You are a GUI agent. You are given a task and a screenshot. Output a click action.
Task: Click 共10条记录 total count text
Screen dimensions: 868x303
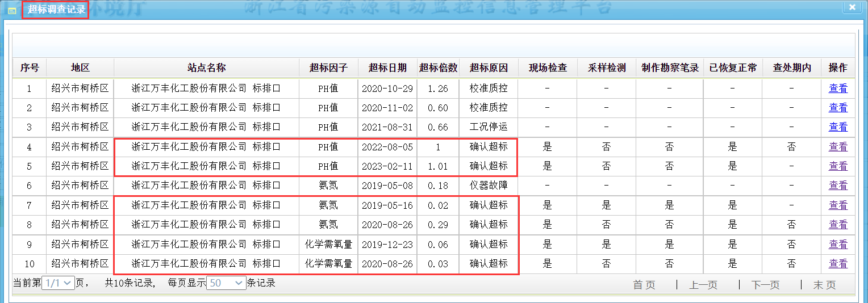[x=130, y=283]
